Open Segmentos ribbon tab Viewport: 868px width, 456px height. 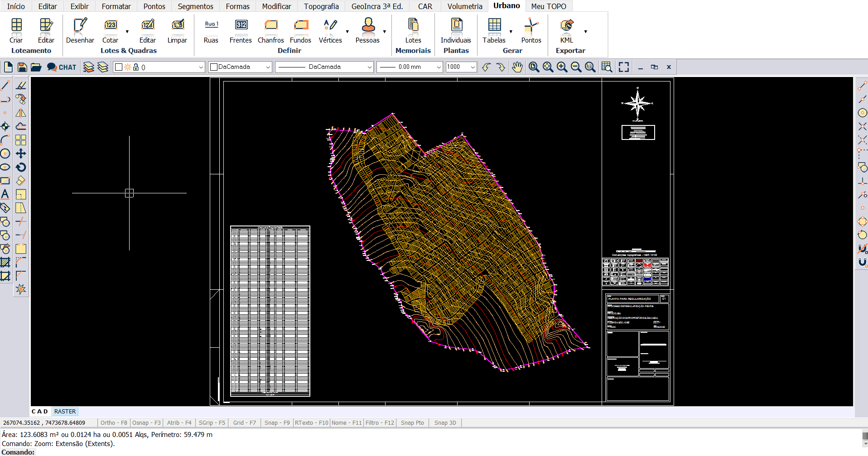(196, 6)
